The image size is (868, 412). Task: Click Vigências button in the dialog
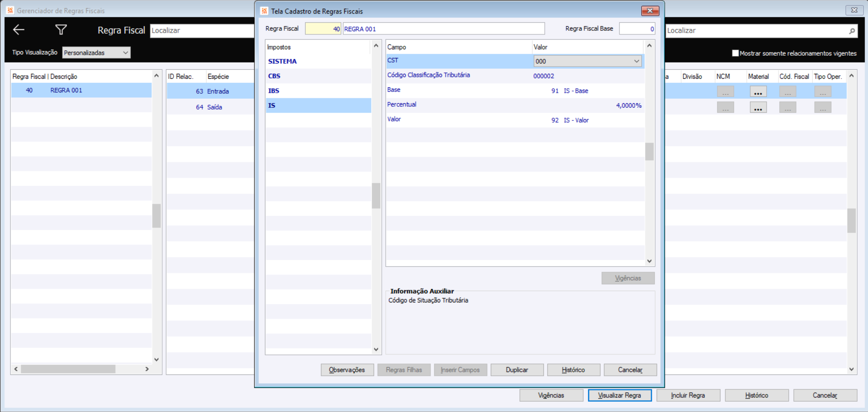coord(628,278)
